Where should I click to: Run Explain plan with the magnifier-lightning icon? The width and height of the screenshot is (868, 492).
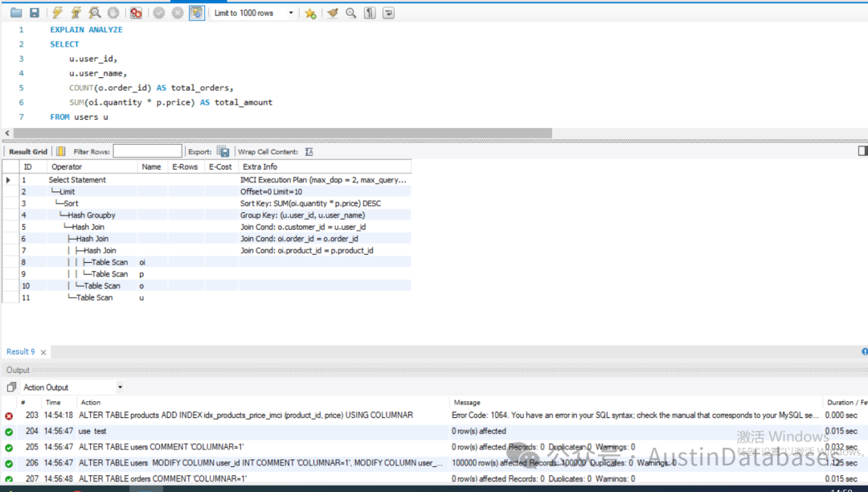point(95,13)
